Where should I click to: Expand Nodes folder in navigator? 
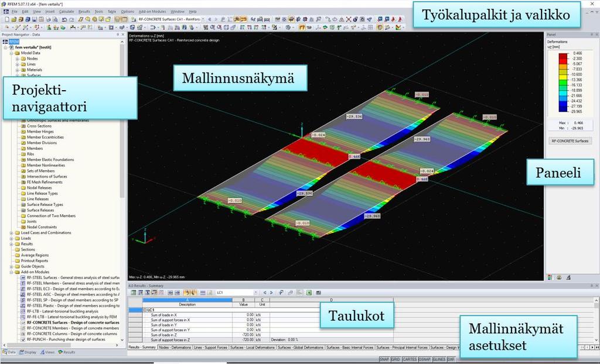tap(17, 59)
